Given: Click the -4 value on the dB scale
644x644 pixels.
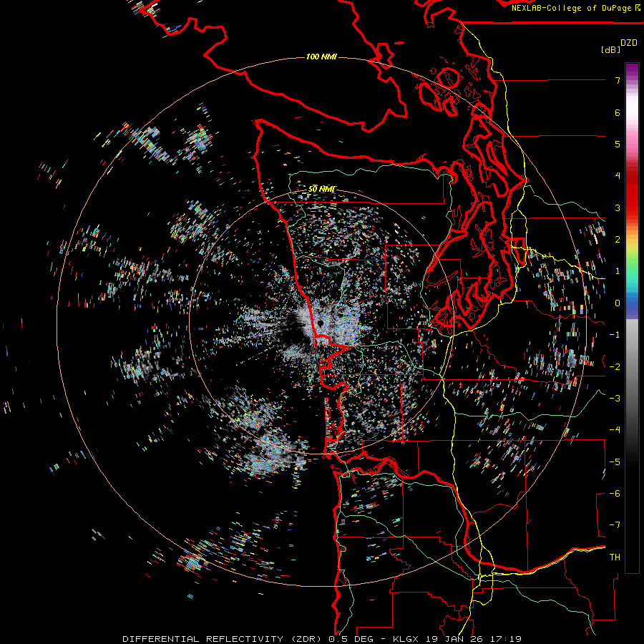Looking at the screenshot, I should click(x=615, y=430).
